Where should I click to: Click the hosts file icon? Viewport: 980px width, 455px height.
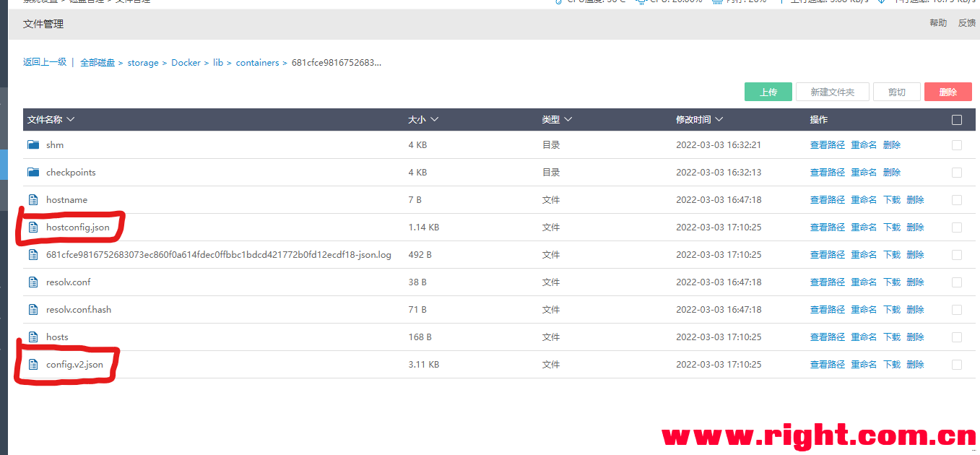click(33, 337)
